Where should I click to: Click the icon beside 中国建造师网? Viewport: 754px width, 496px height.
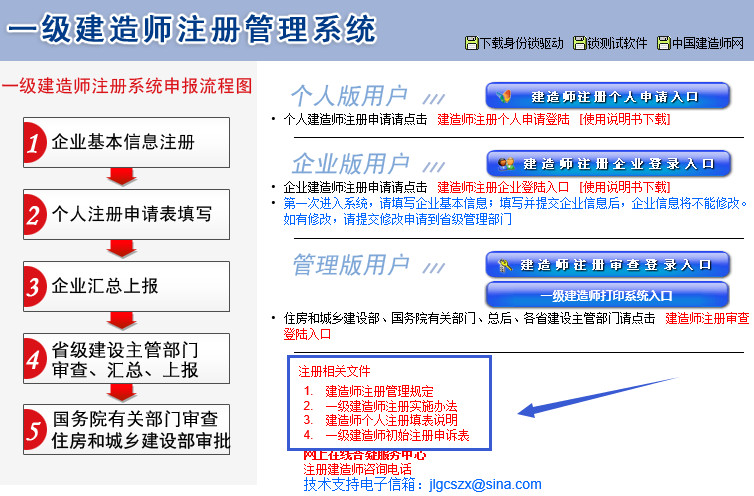click(663, 44)
